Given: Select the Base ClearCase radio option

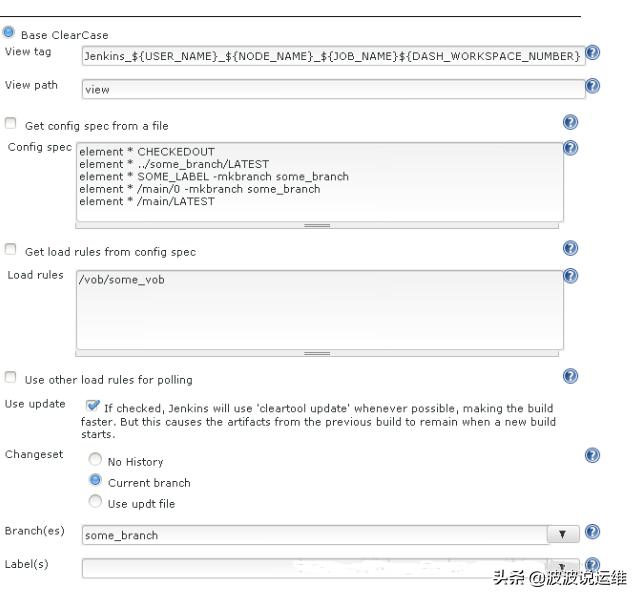Looking at the screenshot, I should pos(9,33).
